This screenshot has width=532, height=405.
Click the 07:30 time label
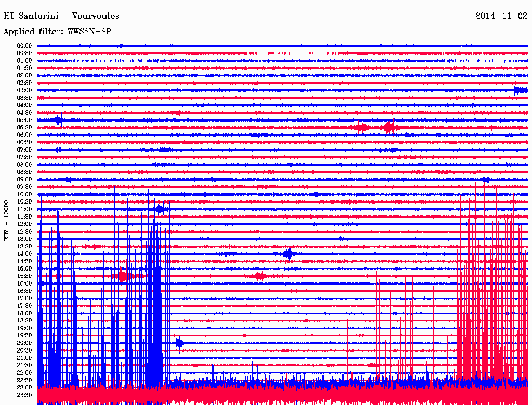pos(24,157)
